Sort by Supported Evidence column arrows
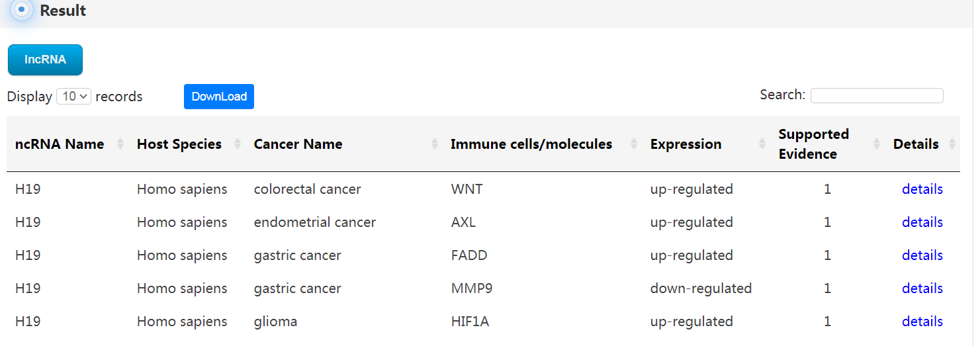The image size is (980, 346). click(x=877, y=144)
